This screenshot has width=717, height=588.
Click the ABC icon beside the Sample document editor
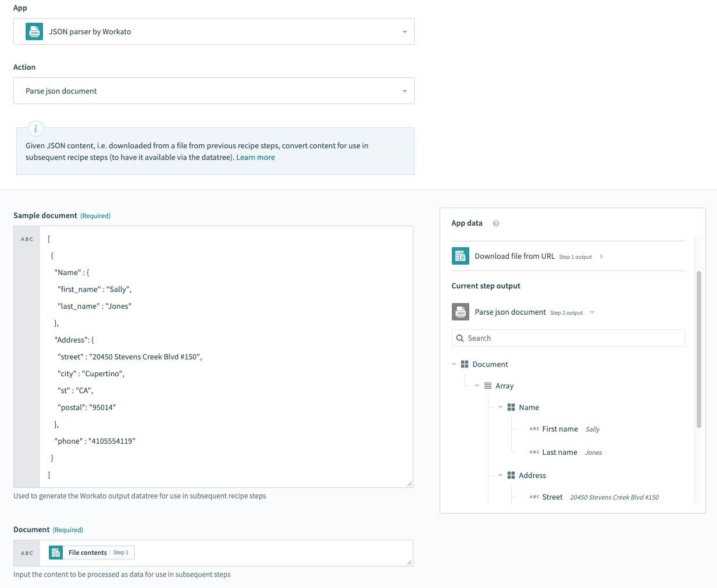pos(26,238)
